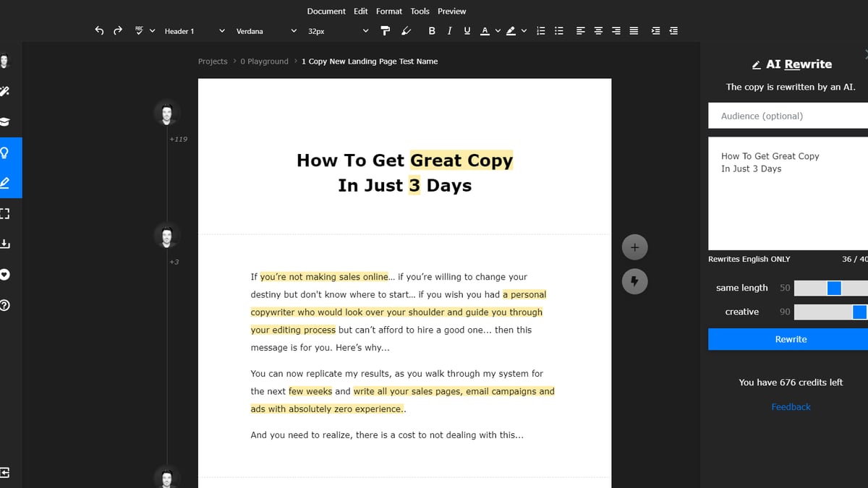Toggle underline formatting
This screenshot has height=488, width=868.
pyautogui.click(x=467, y=31)
